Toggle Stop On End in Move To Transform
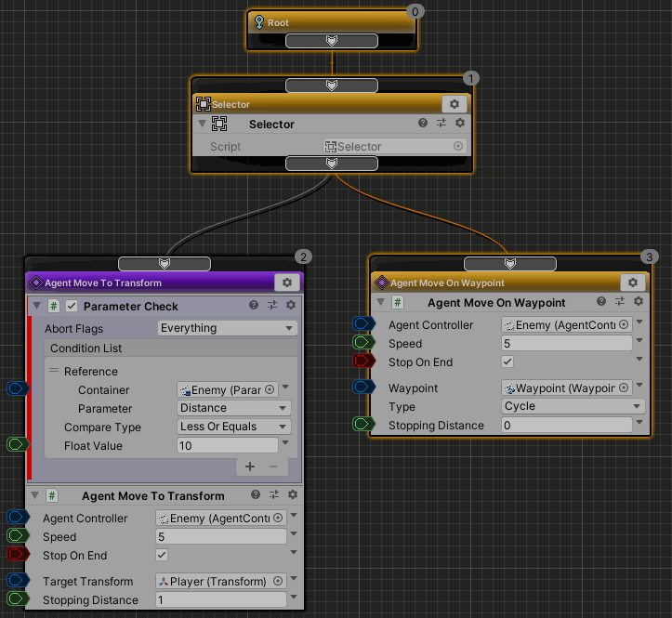 [x=162, y=555]
